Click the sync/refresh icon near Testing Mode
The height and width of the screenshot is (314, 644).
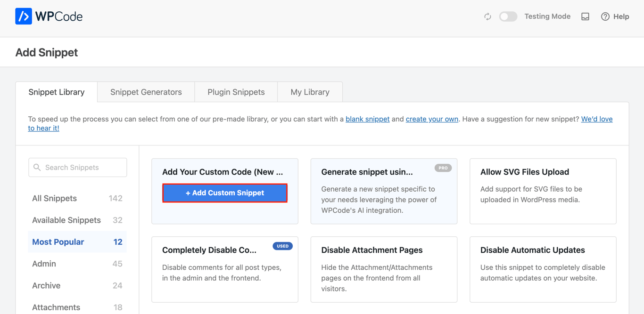(487, 16)
